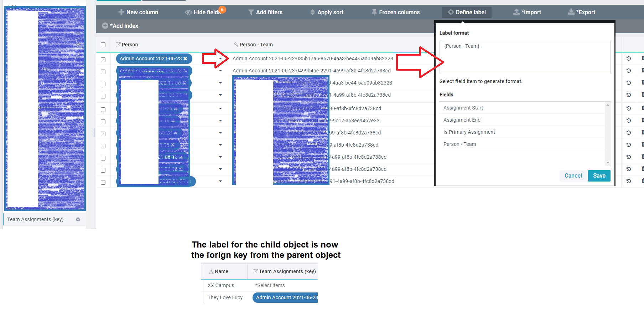Click Cancel in the label dialog
The width and height of the screenshot is (644, 311).
573,175
